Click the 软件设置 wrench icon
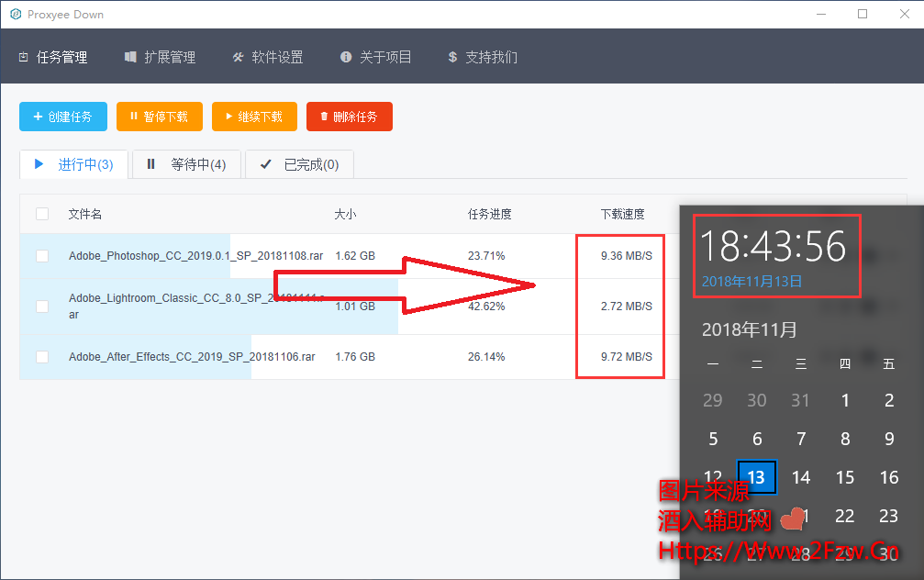Screen dimensions: 924x580 click(x=238, y=57)
